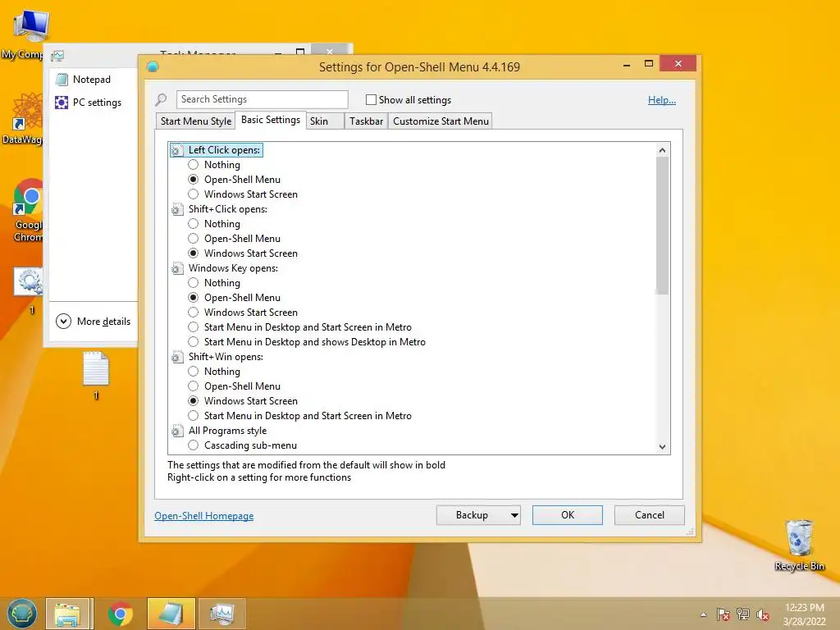Set Left Click opens to Nothing
Screen dimensions: 840x630
click(194, 165)
